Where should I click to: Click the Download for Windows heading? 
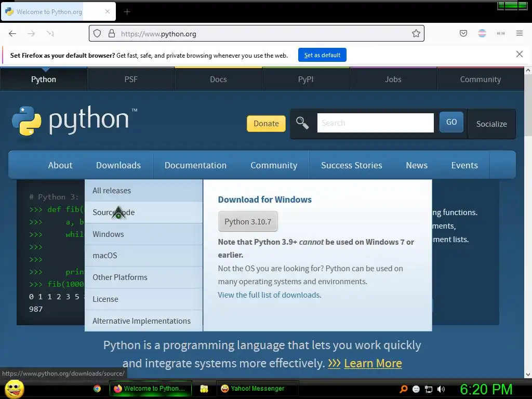point(264,199)
